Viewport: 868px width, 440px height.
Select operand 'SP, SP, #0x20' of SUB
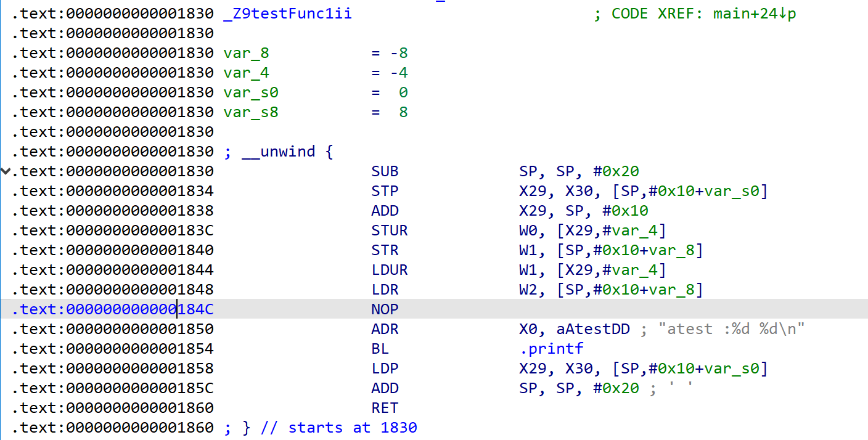579,171
